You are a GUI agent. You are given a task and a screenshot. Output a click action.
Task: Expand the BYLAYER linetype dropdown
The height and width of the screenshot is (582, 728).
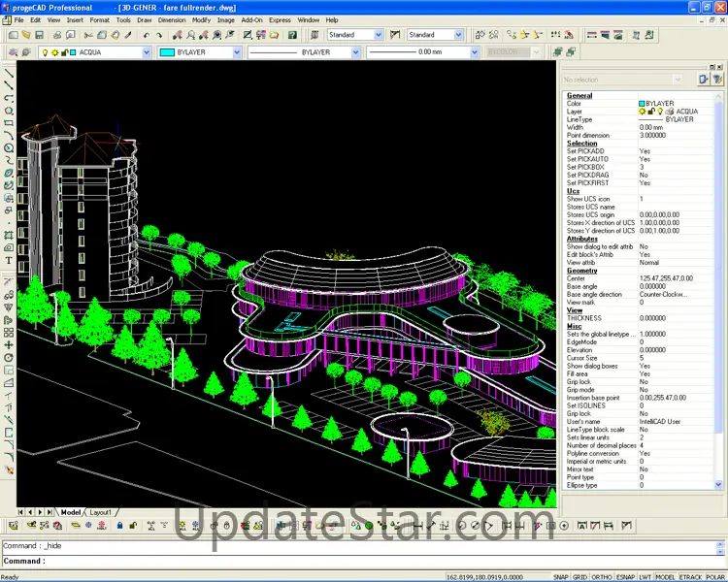[x=304, y=52]
